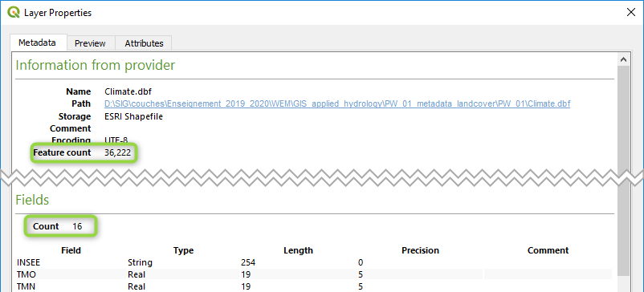Select the feature count value 36,222

click(x=117, y=153)
